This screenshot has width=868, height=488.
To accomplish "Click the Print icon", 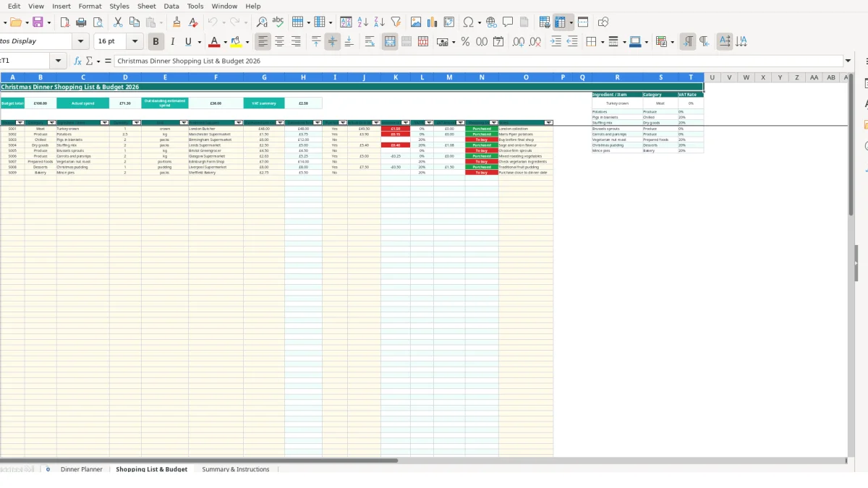I will (x=82, y=22).
